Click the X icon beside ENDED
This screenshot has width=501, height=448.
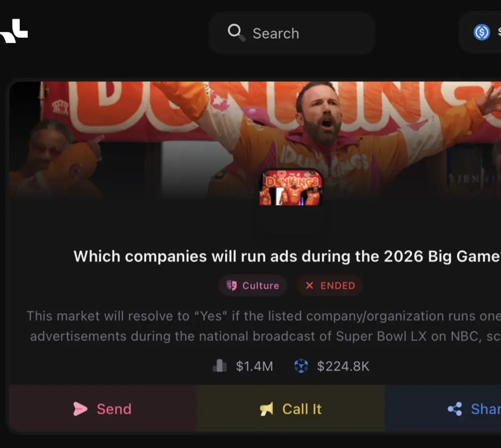click(309, 285)
